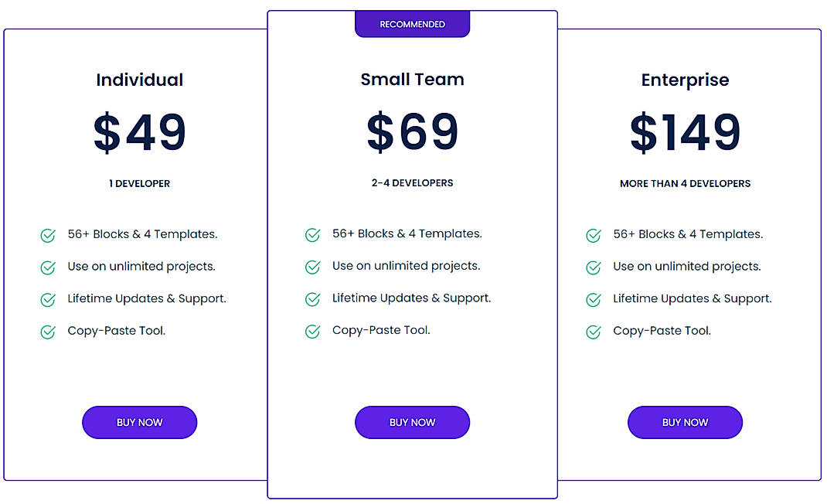Select the 'Enterprise' plan title
Image resolution: width=827 pixels, height=504 pixels.
685,80
